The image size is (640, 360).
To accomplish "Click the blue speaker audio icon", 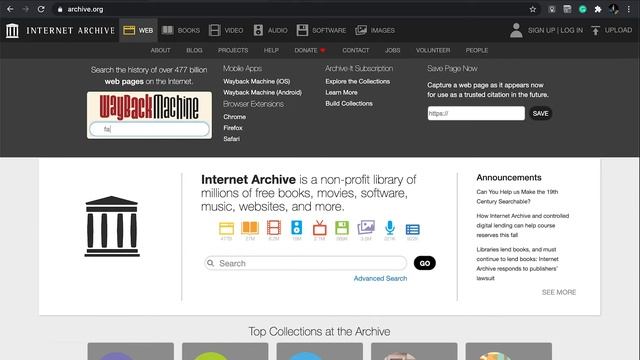I will pos(297,228).
